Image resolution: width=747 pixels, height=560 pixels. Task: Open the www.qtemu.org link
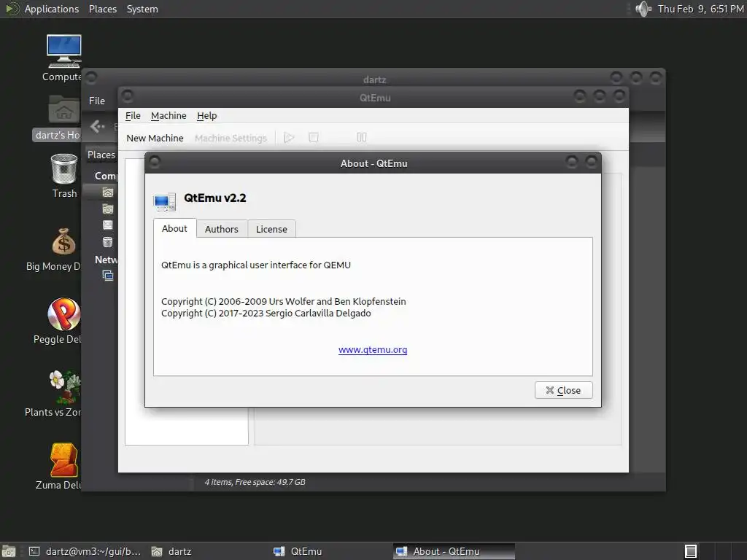coord(373,349)
